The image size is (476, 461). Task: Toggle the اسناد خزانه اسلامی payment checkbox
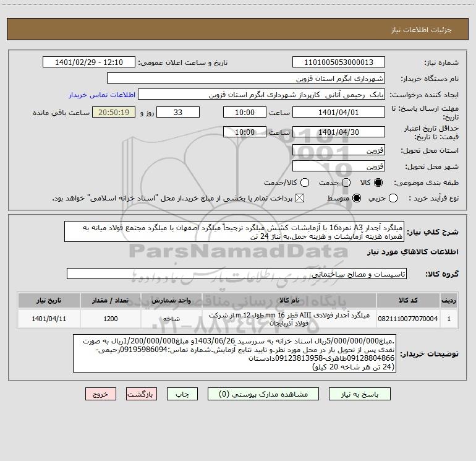300,198
